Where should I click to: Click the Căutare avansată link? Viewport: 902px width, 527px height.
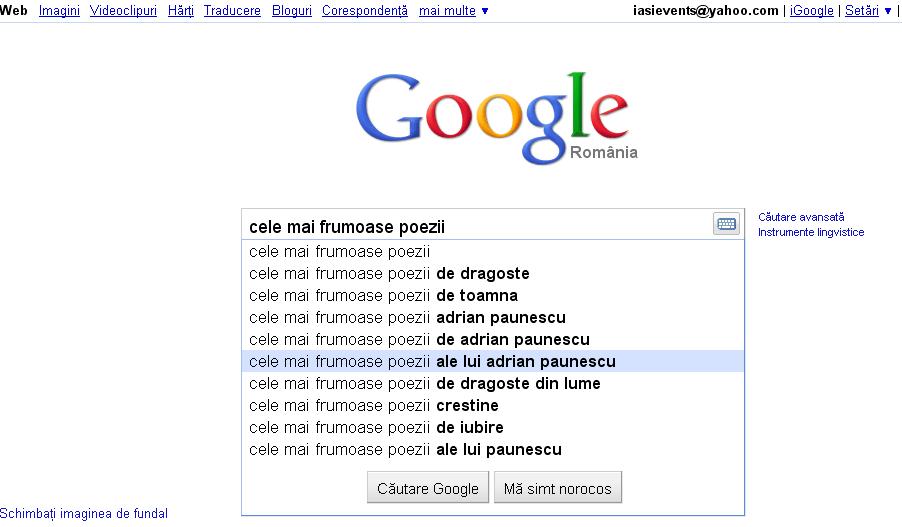(801, 217)
